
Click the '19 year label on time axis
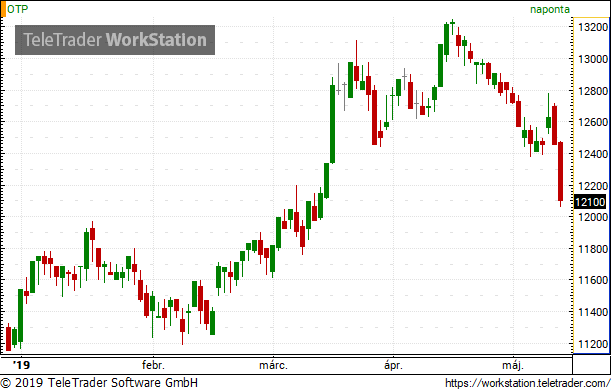(21, 365)
